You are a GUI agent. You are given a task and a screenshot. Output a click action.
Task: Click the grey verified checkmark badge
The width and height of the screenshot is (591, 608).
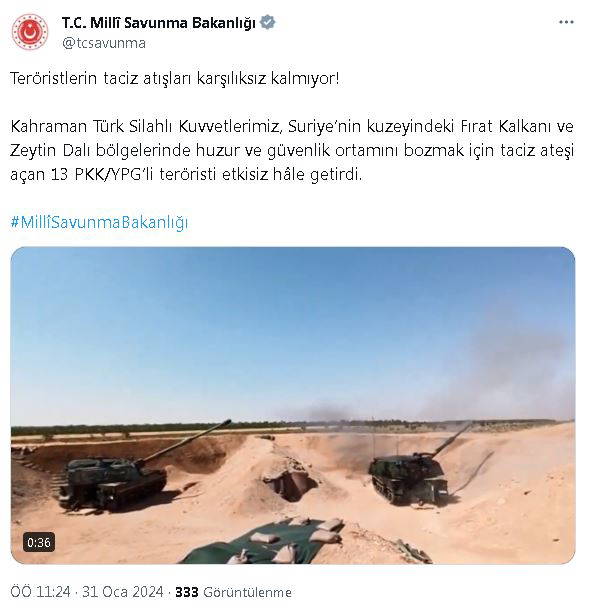pos(268,22)
